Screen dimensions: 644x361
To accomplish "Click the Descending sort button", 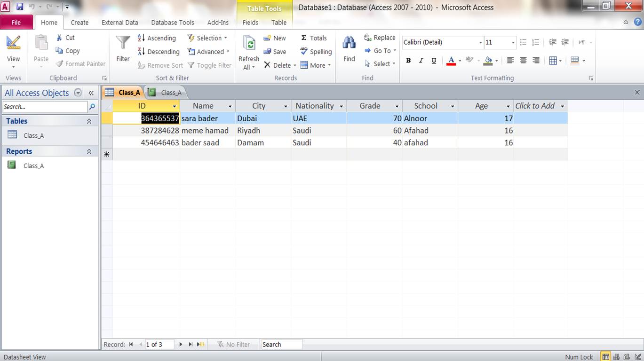I will click(x=159, y=52).
